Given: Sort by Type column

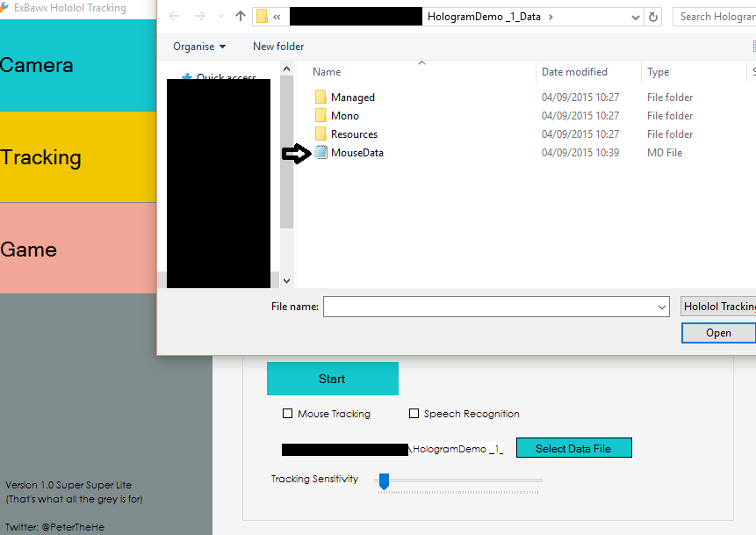Looking at the screenshot, I should [x=658, y=72].
